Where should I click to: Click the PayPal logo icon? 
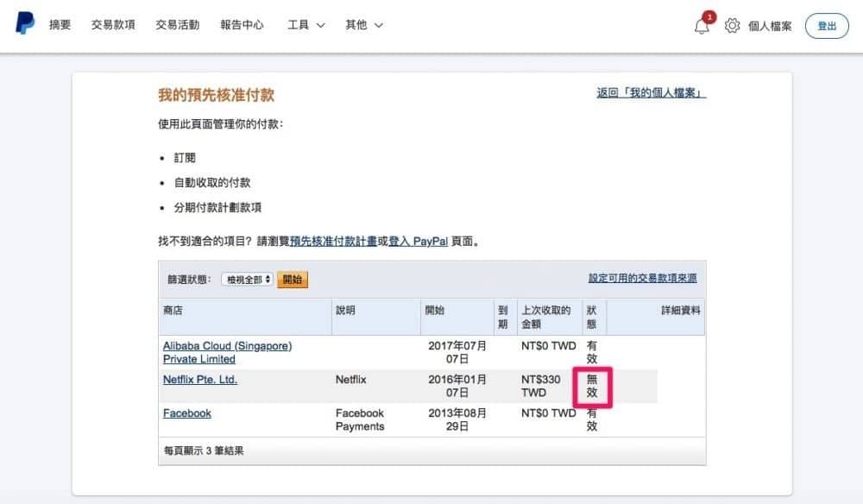coord(25,23)
